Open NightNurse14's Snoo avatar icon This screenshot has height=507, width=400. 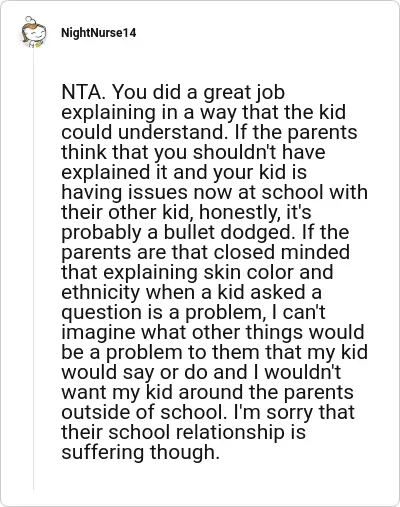click(33, 32)
